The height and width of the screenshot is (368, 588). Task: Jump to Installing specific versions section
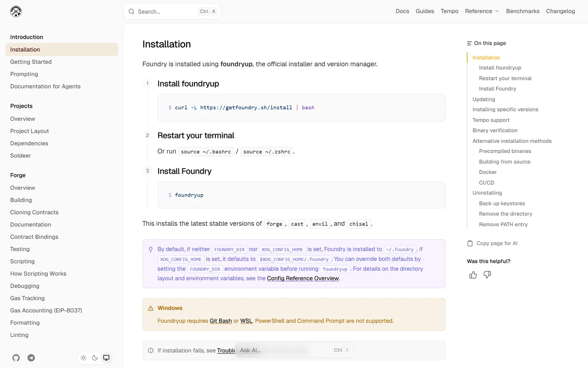[505, 109]
